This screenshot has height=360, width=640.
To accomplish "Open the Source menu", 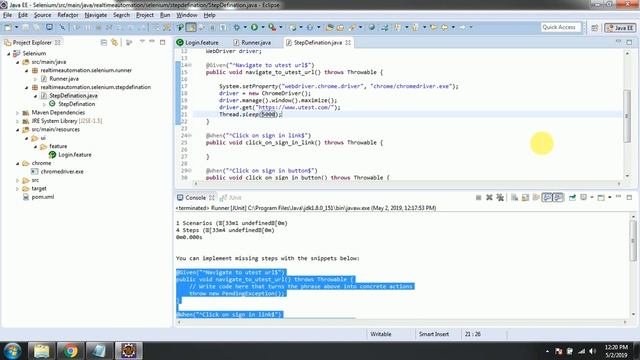I will [x=42, y=15].
